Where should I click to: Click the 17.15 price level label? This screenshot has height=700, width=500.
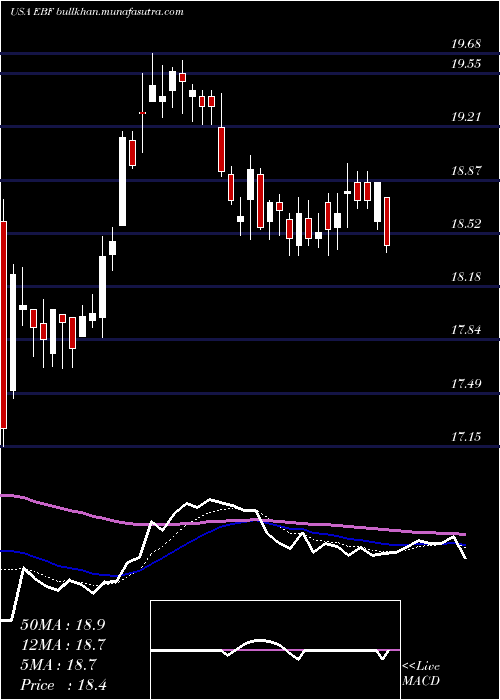[x=466, y=437]
